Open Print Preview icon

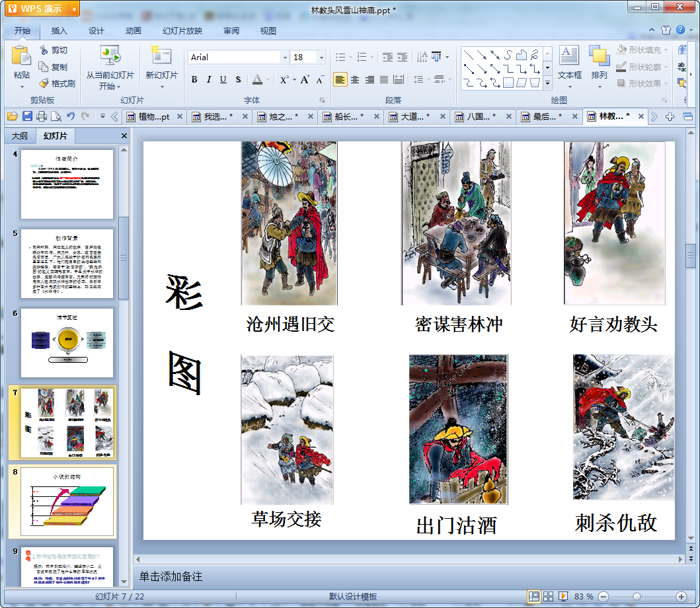click(x=56, y=116)
